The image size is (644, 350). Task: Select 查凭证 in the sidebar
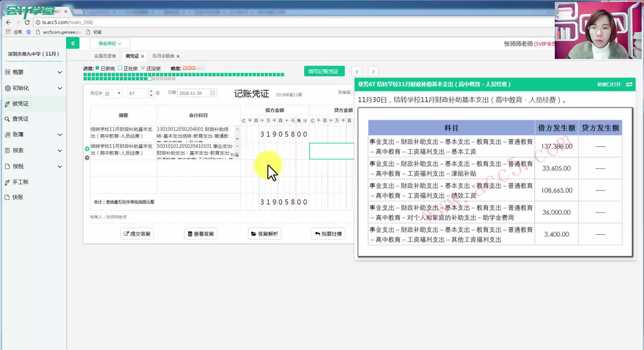[33, 119]
